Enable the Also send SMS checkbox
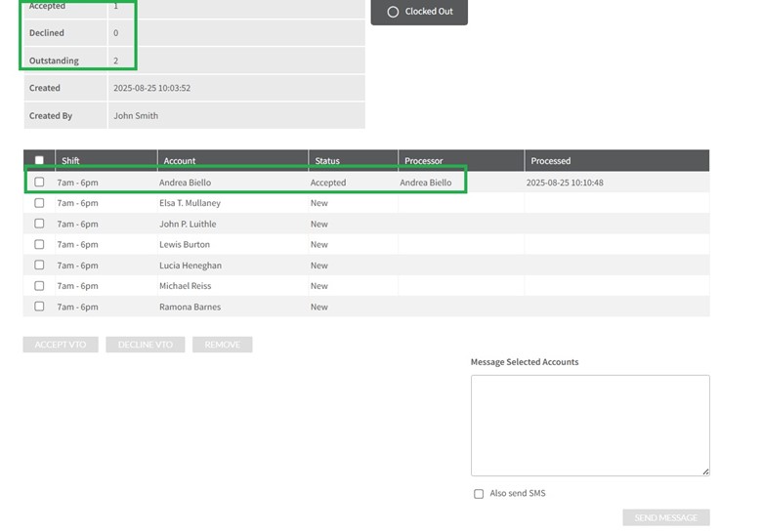 (479, 494)
